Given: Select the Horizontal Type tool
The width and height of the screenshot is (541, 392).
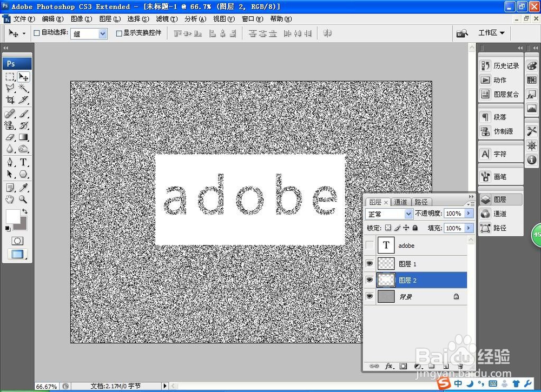Looking at the screenshot, I should tap(23, 162).
